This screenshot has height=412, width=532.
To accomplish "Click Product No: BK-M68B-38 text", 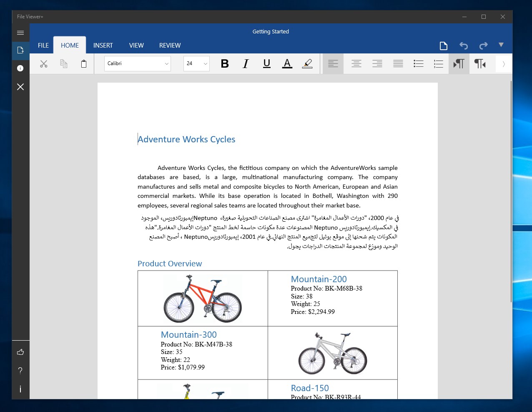I will pyautogui.click(x=326, y=288).
